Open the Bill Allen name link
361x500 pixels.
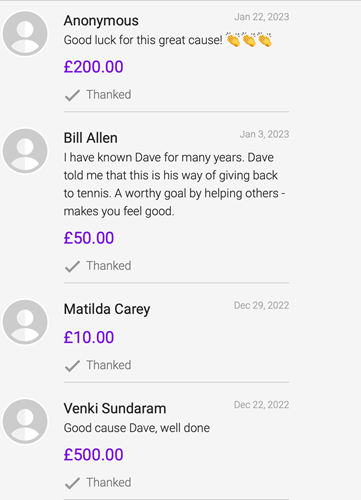(x=91, y=138)
